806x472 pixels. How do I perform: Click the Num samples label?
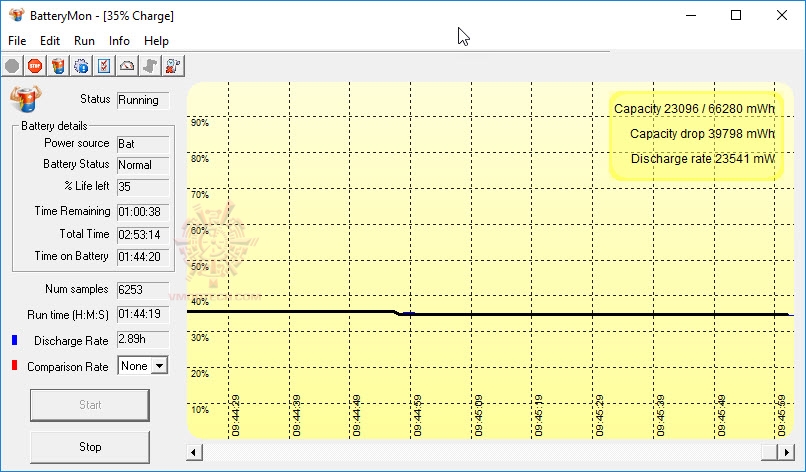coord(77,289)
